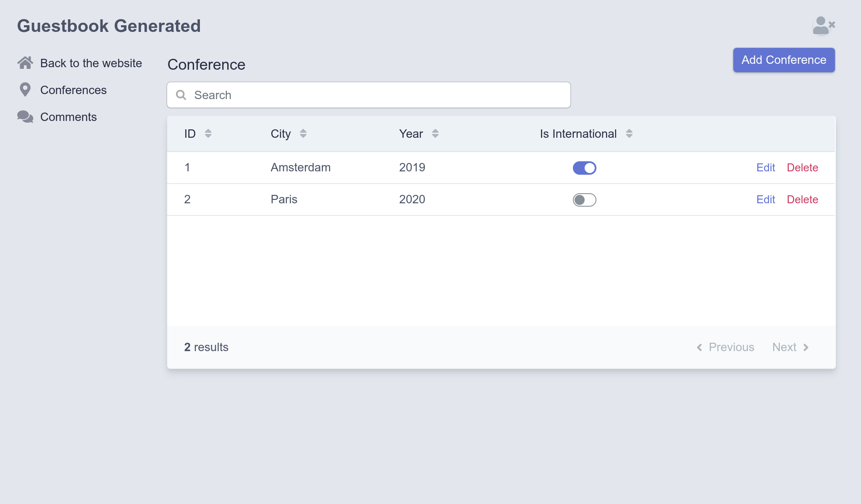Delete the Paris conference row
The image size is (861, 504).
[802, 199]
